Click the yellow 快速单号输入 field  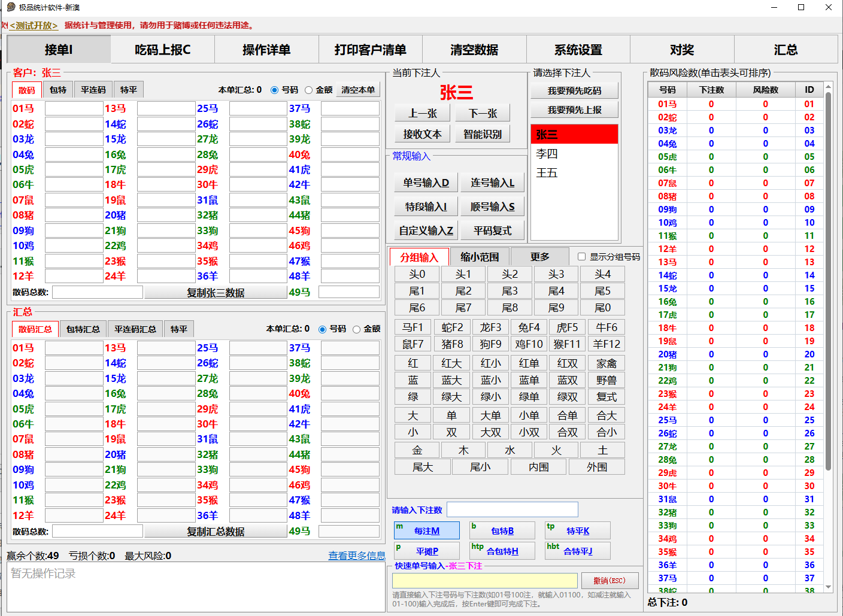(x=485, y=581)
